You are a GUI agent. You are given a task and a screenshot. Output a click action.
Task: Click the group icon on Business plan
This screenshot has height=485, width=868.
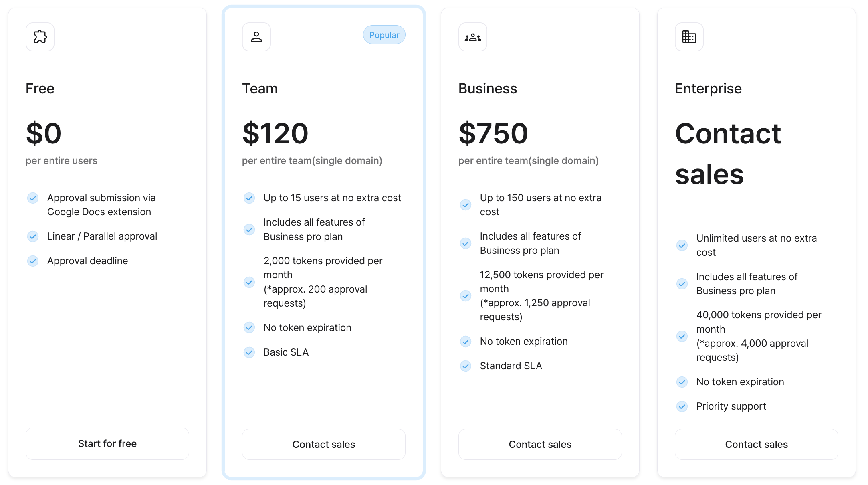pyautogui.click(x=473, y=37)
